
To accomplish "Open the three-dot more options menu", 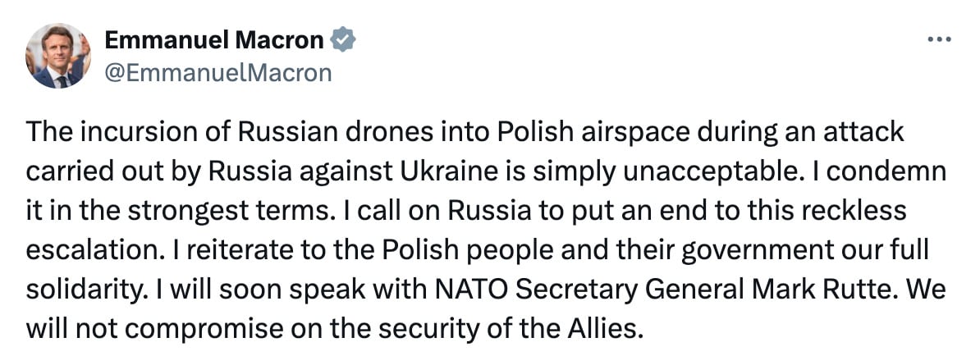I will click(x=939, y=39).
